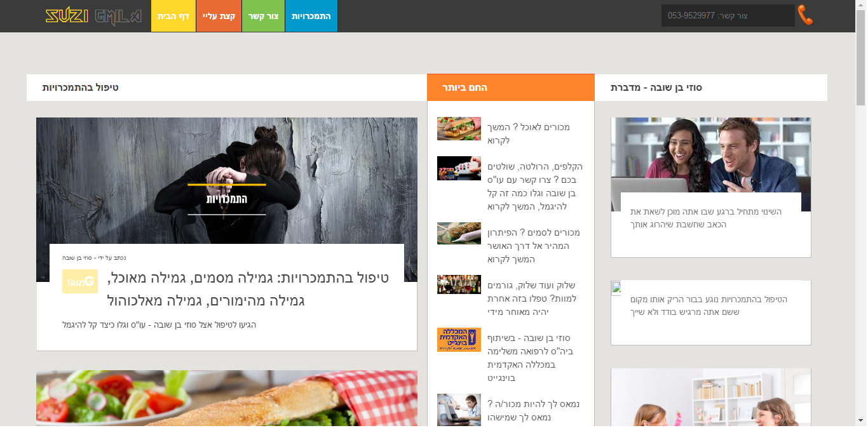Image resolution: width=868 pixels, height=428 pixels.
Task: Open the נמאס לך להיות מכור/ה article link
Action: pyautogui.click(x=534, y=410)
